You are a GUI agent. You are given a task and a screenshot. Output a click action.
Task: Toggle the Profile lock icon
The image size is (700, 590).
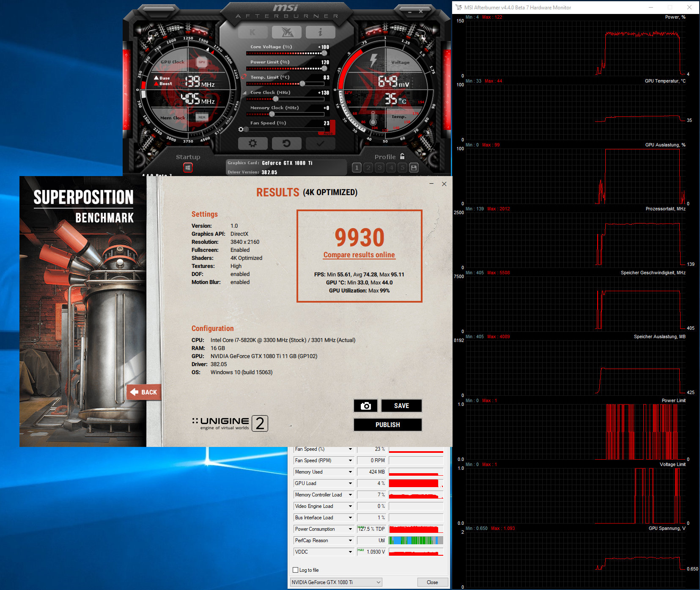point(402,156)
